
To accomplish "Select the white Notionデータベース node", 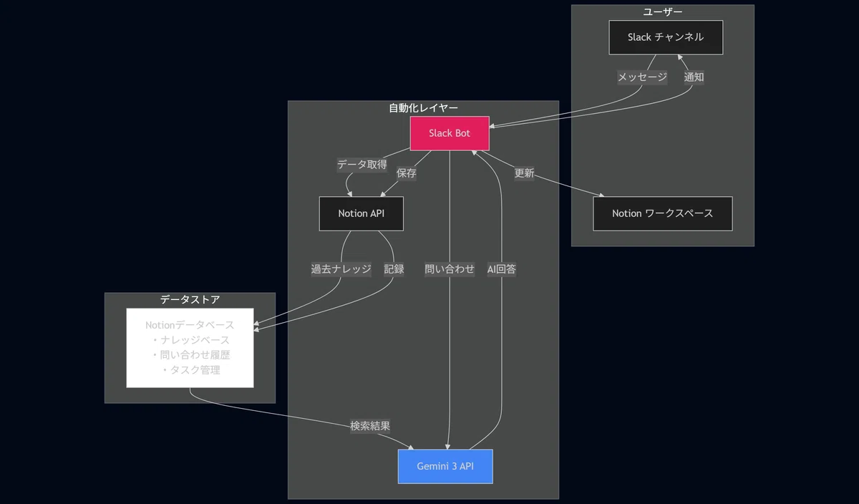I will 190,347.
